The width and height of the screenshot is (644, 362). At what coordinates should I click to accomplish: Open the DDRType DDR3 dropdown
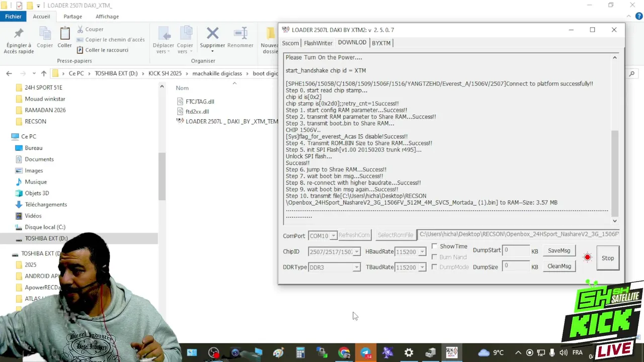point(356,267)
